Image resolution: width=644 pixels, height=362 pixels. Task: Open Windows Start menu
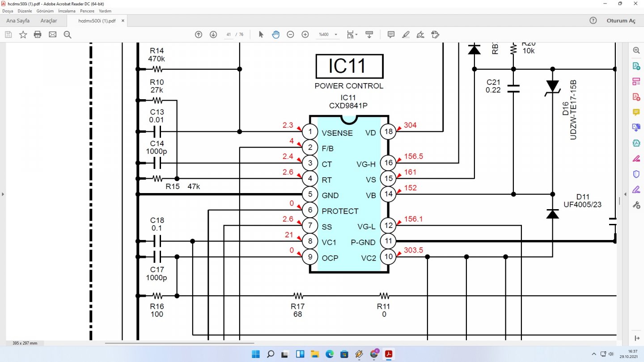pyautogui.click(x=255, y=354)
